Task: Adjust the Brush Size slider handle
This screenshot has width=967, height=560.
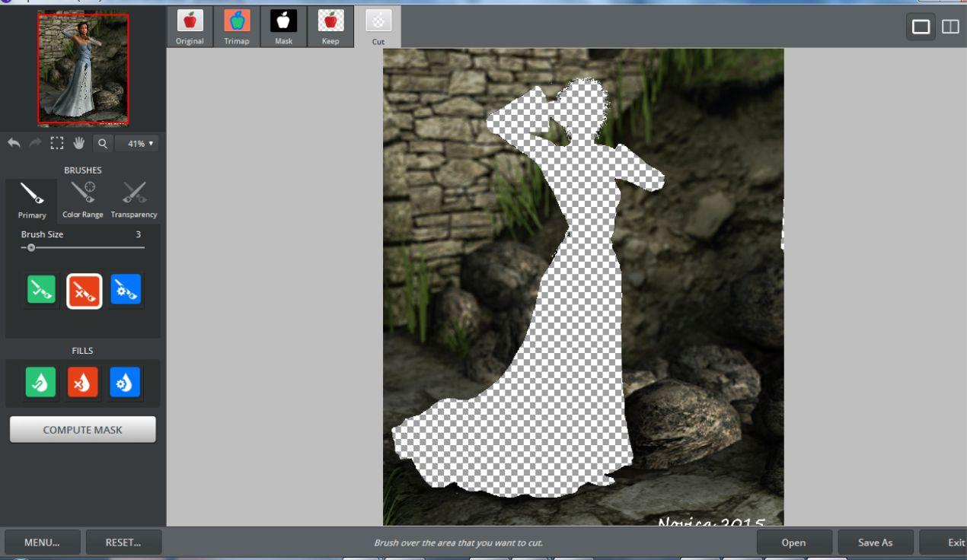Action: (x=30, y=247)
